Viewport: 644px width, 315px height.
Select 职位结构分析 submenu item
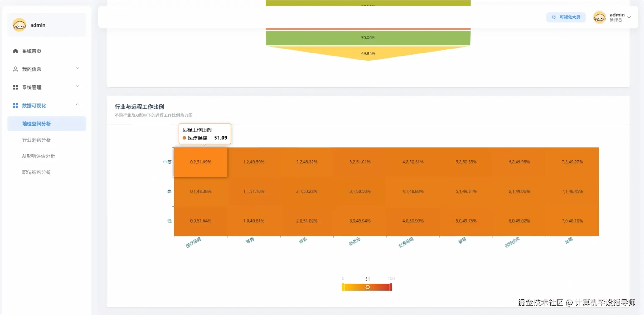(x=47, y=172)
